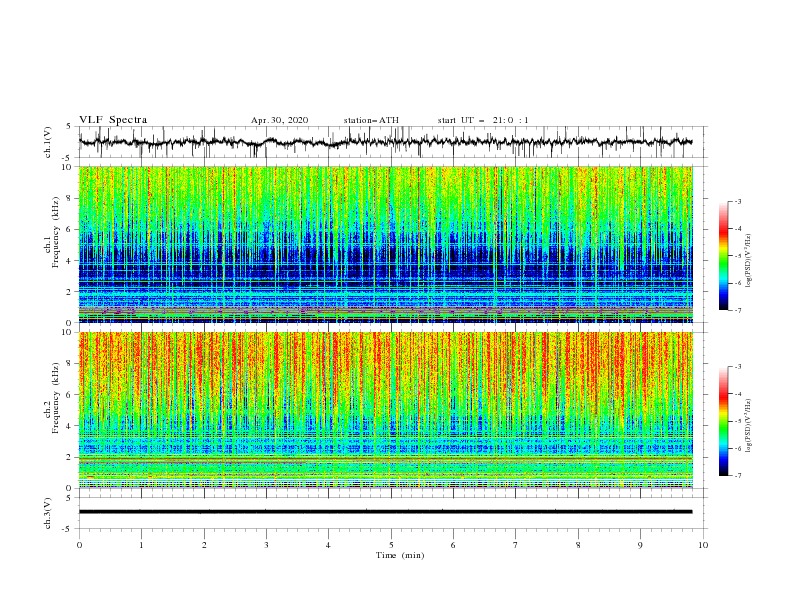Click the 'ch.1(V)' waveform axis label

(48, 142)
